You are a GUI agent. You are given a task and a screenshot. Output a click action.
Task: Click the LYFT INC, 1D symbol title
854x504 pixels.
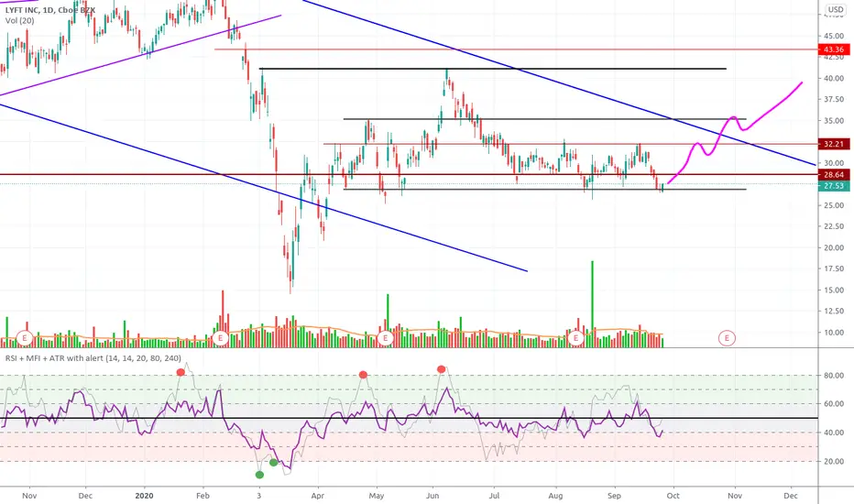point(50,10)
